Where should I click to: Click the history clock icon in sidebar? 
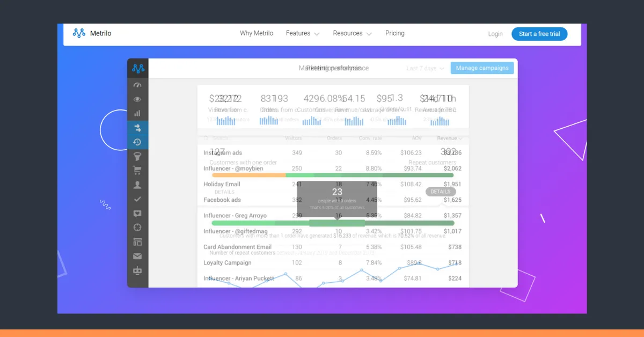pyautogui.click(x=137, y=142)
